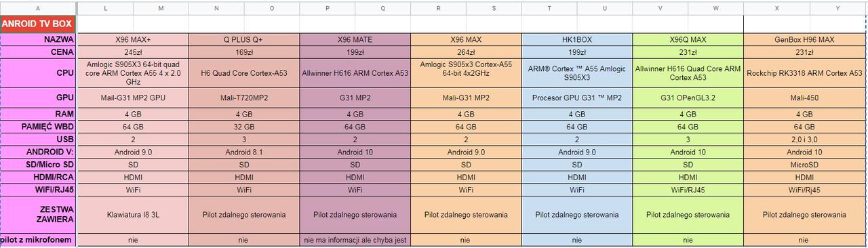Select the Rockchip RK3318 ARM Cortex A53 cell

point(806,73)
